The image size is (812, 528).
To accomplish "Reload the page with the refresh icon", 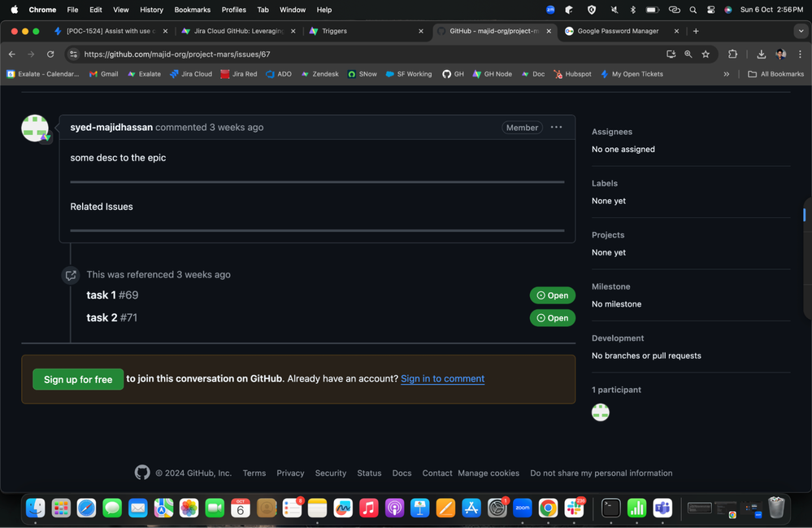I will pos(50,54).
